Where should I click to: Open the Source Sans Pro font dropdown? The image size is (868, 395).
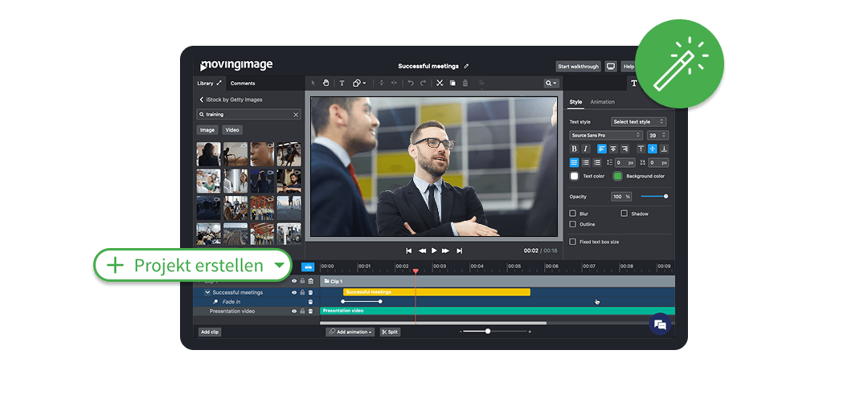[x=606, y=135]
